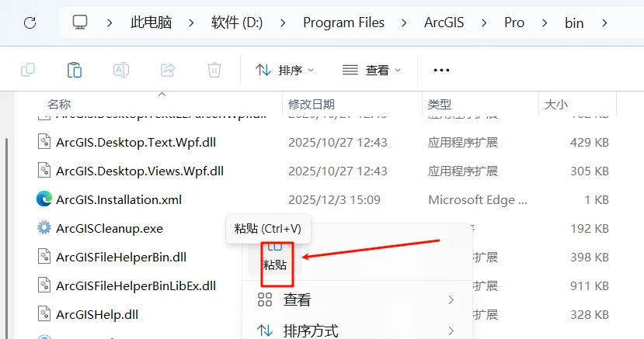Click the delete trash icon in toolbar
This screenshot has width=644, height=339.
coord(214,70)
